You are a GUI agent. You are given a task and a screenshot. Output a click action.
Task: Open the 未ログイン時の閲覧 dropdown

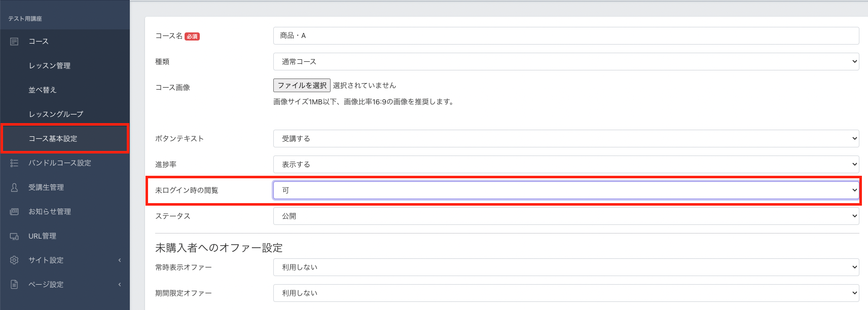point(566,190)
